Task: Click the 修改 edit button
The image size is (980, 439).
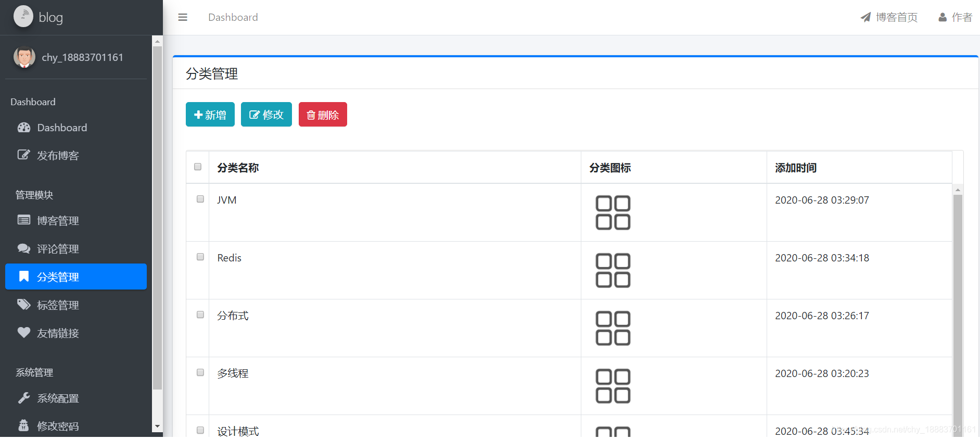Action: 266,115
